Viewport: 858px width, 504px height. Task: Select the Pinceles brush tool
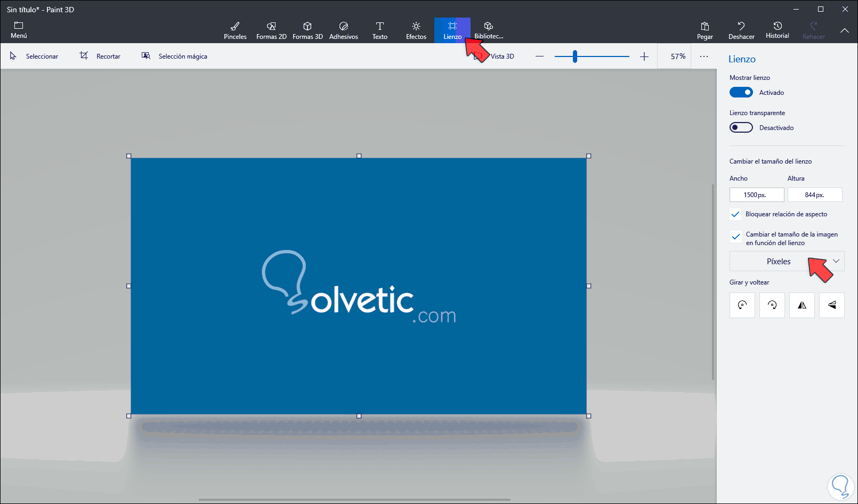tap(235, 30)
